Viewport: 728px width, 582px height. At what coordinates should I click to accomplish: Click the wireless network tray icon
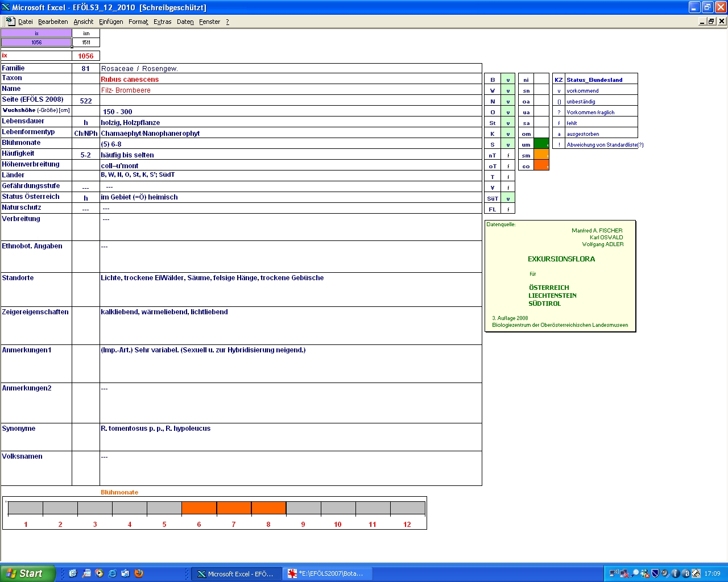[614, 573]
